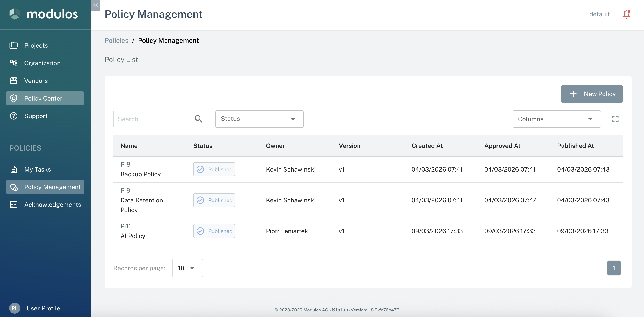Open Projects from the sidebar
The image size is (644, 317).
pos(36,45)
